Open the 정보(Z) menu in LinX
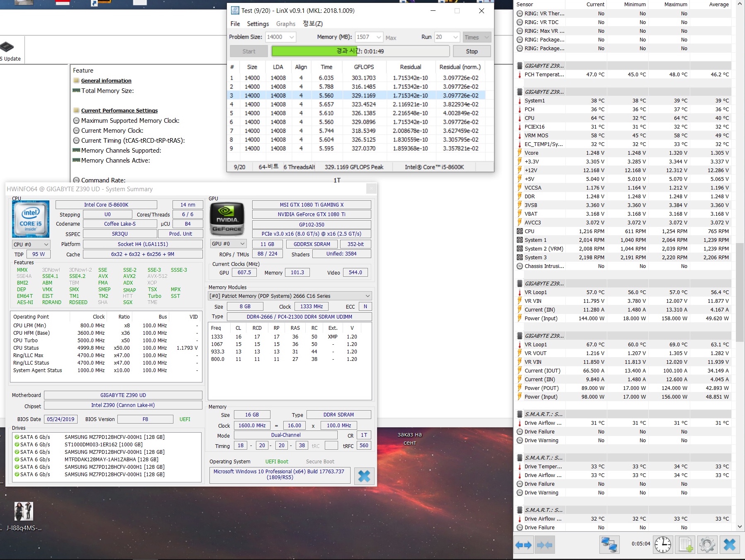745x560 pixels. (x=313, y=24)
